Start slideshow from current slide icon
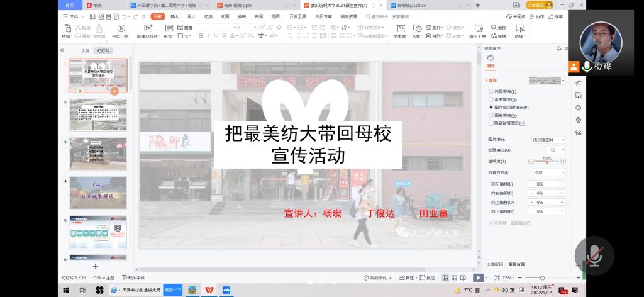 click(121, 28)
